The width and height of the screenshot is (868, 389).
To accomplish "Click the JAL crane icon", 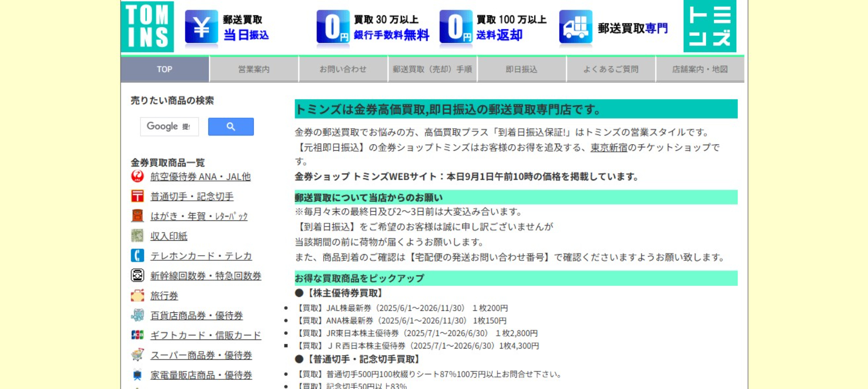I will 137,176.
